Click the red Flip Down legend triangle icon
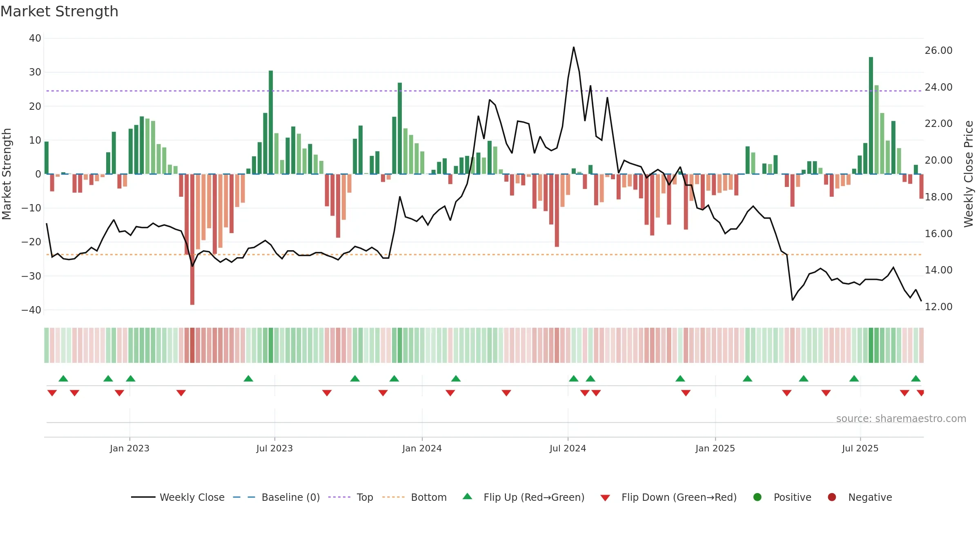This screenshot has width=980, height=551. pos(605,498)
